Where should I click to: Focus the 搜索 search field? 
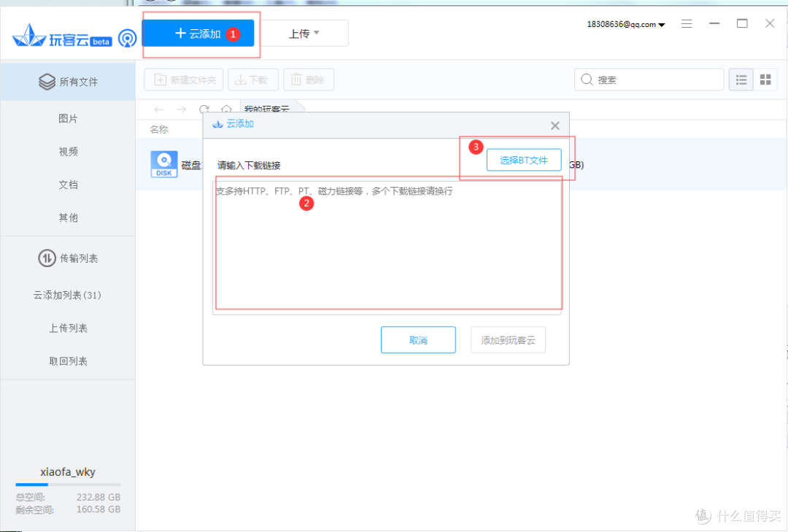tap(649, 80)
